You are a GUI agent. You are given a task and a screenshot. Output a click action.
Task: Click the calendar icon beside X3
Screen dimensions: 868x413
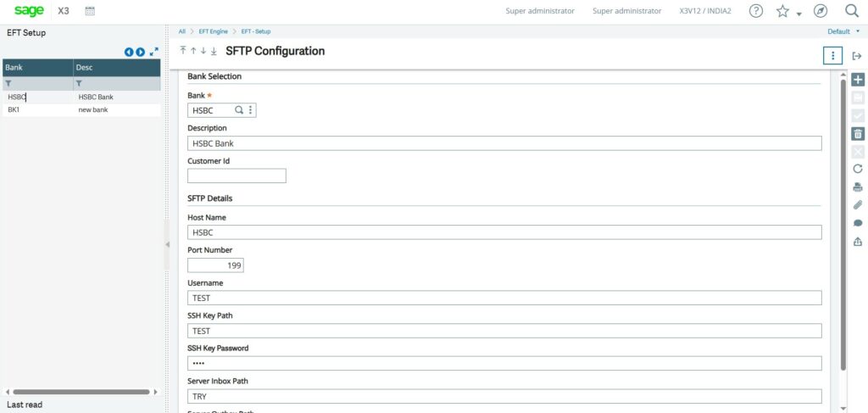tap(91, 11)
